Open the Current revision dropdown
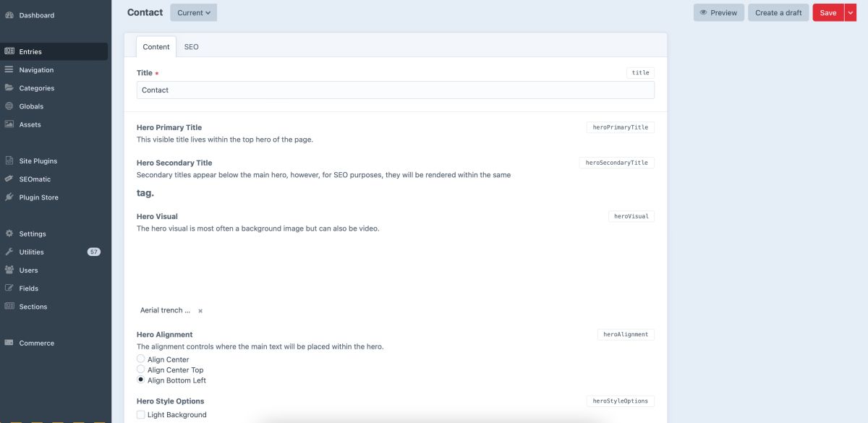The height and width of the screenshot is (423, 868). point(193,12)
